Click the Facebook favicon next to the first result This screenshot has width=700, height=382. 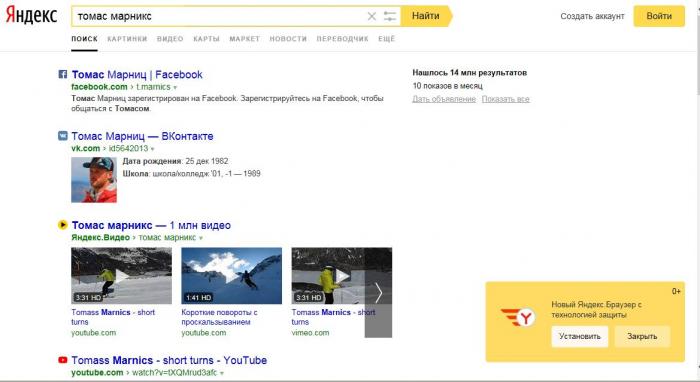point(63,74)
